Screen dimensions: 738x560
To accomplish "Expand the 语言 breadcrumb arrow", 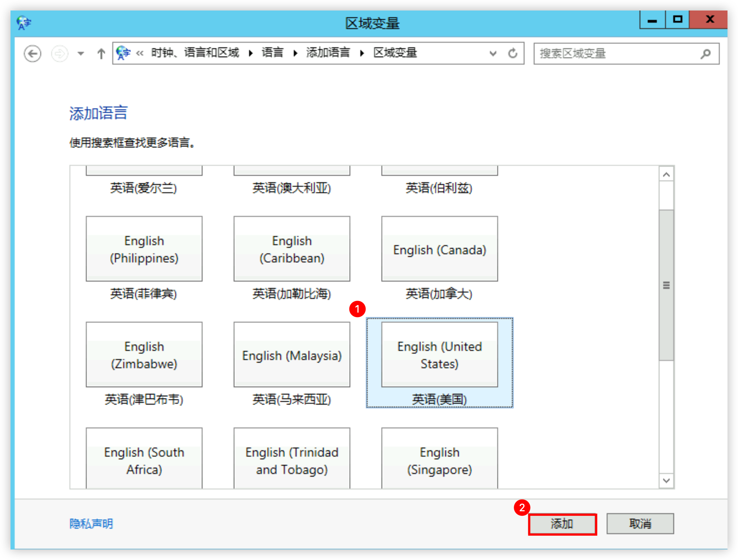I will pos(295,53).
